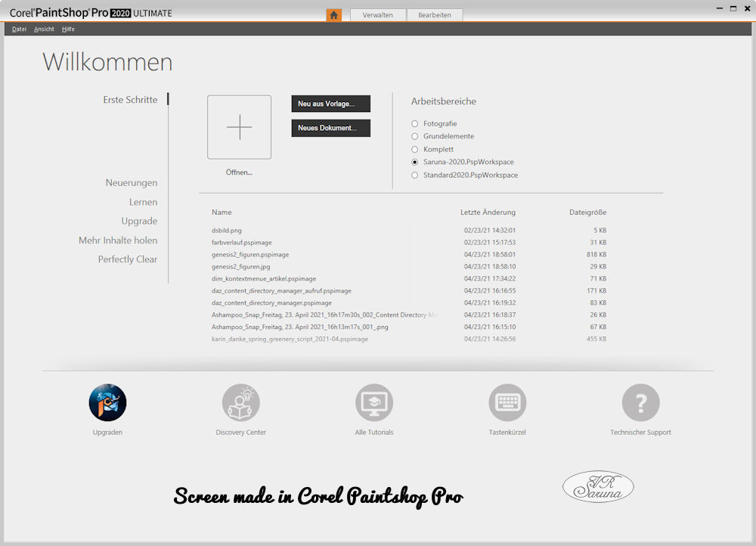Select Standard2020.PspWorkspace option
The image size is (756, 546).
coord(414,175)
